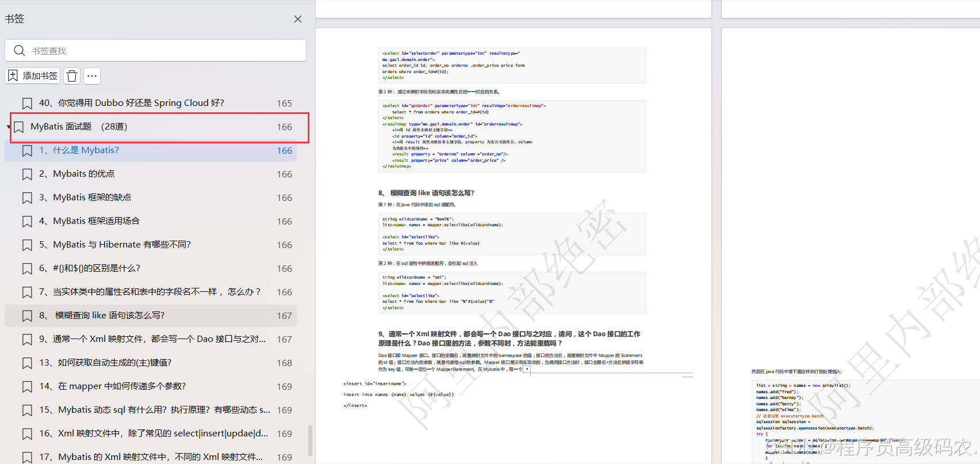This screenshot has height=464, width=980.
Task: Click page number 168 for bookmark 13
Action: coord(284,363)
